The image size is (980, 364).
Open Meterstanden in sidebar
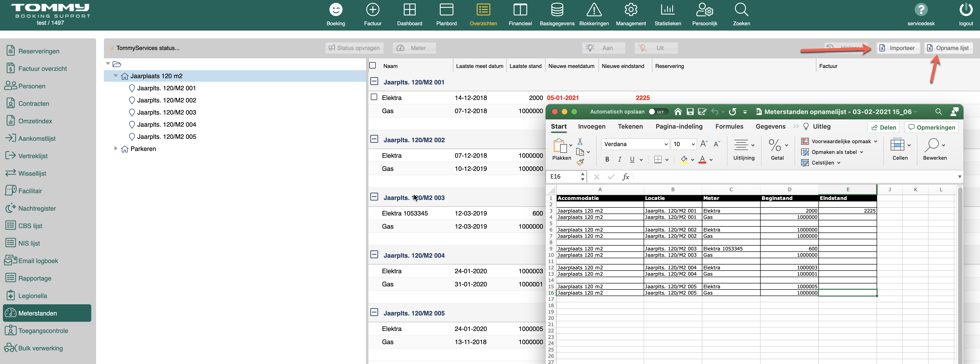click(x=47, y=313)
